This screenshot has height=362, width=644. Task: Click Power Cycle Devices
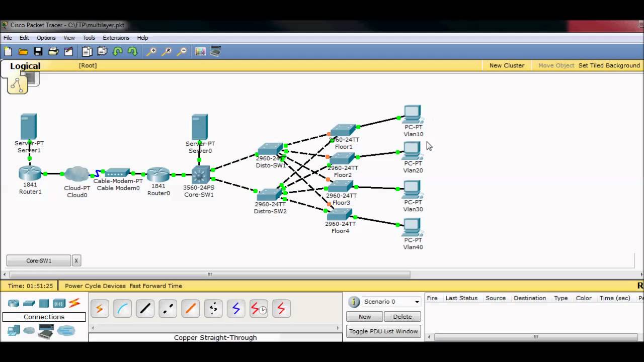[95, 286]
